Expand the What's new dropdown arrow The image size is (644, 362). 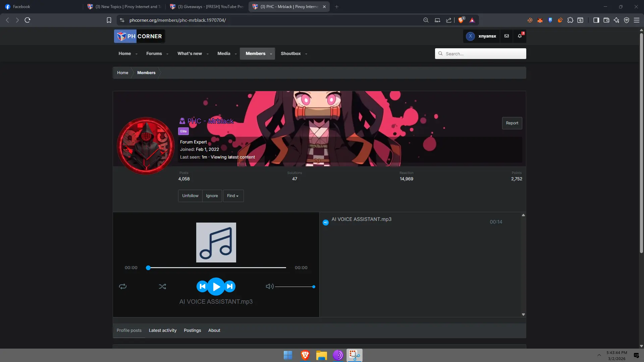[208, 54]
